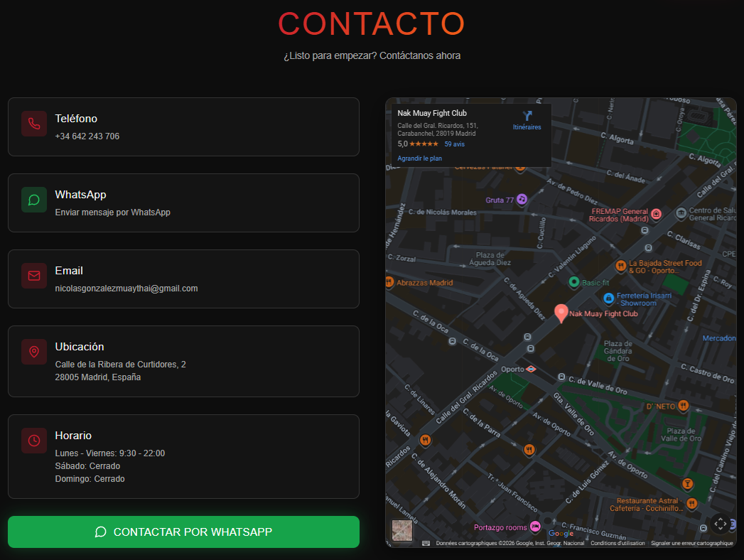Open directions via the Itinéraires icon
Screen dimensions: 744x560
527,119
